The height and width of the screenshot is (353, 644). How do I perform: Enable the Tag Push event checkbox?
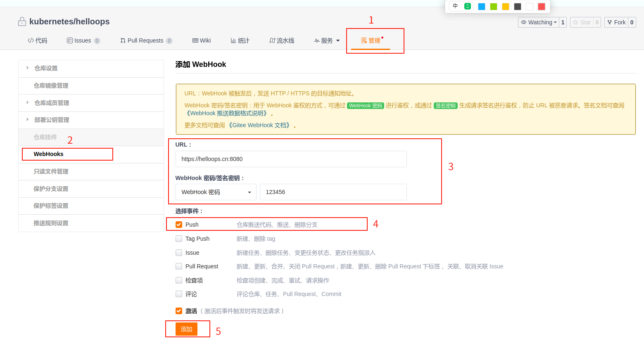click(x=179, y=239)
